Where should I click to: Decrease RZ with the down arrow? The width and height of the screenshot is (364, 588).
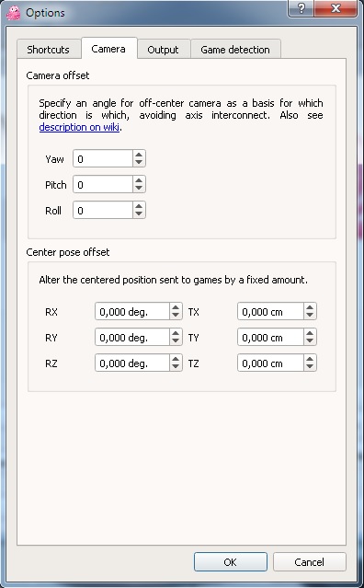pyautogui.click(x=176, y=367)
